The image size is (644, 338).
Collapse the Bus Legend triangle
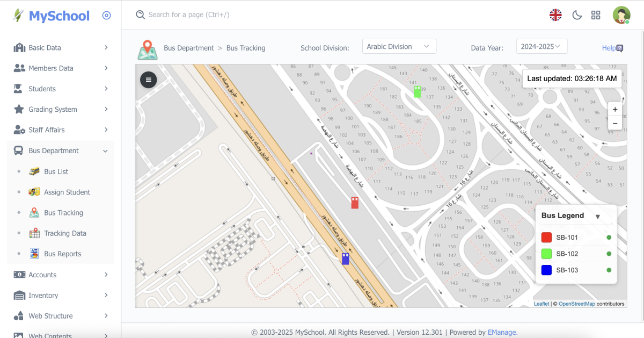[x=598, y=217]
